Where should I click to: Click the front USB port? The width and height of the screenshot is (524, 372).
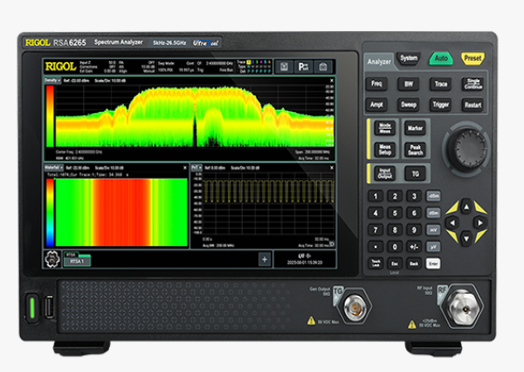pos(49,307)
